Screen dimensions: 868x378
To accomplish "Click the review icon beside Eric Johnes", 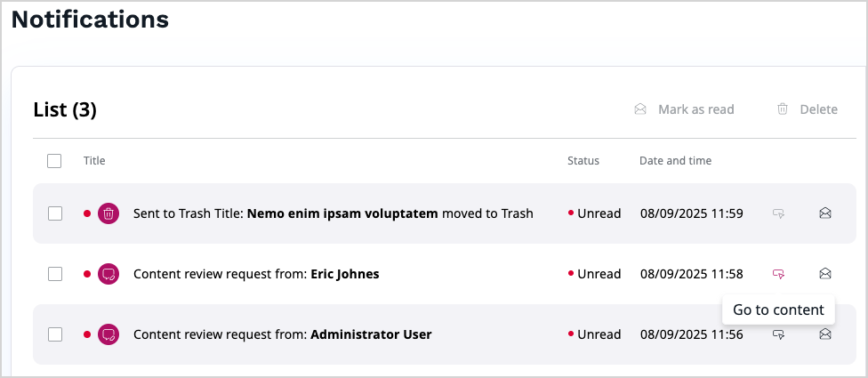I will [x=108, y=274].
